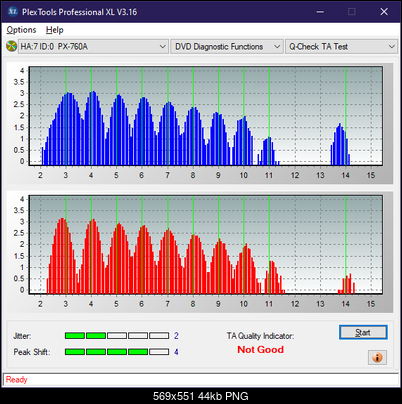Click the blue upper TA histogram graph
Image resolution: width=402 pixels, height=404 pixels.
pyautogui.click(x=206, y=116)
